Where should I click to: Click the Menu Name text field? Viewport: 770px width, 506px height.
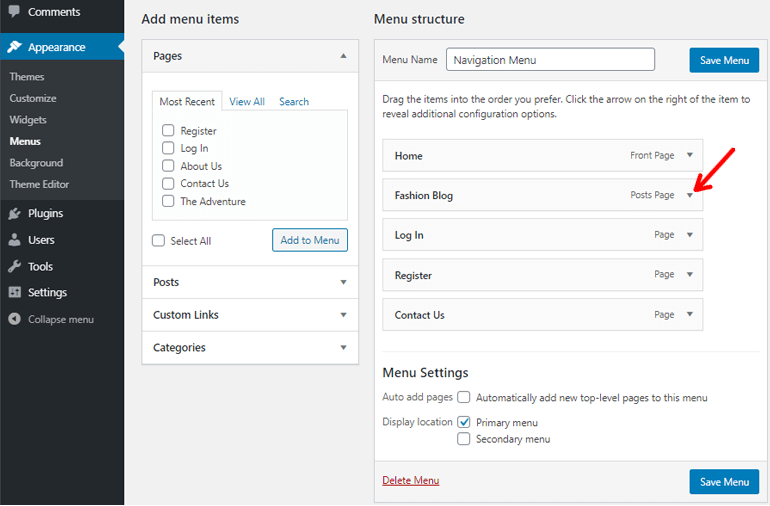pyautogui.click(x=550, y=60)
